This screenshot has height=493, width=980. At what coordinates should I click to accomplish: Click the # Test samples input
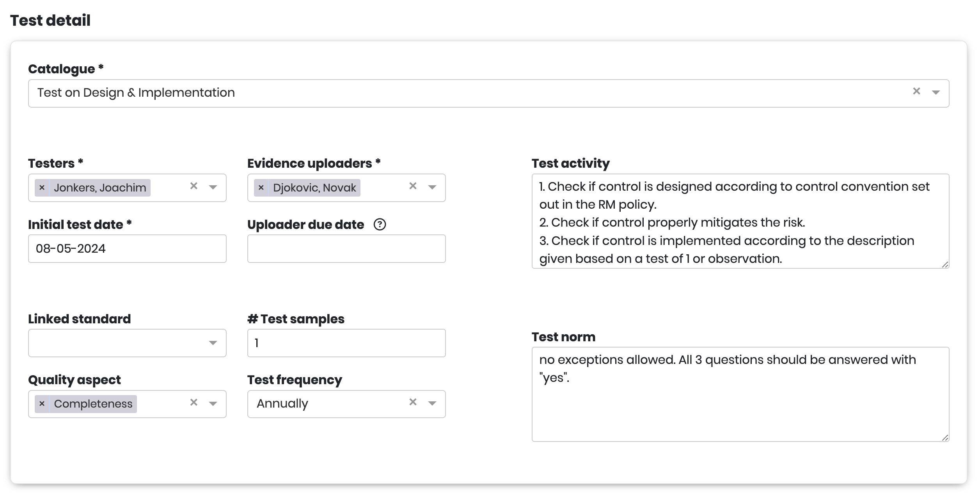(346, 343)
